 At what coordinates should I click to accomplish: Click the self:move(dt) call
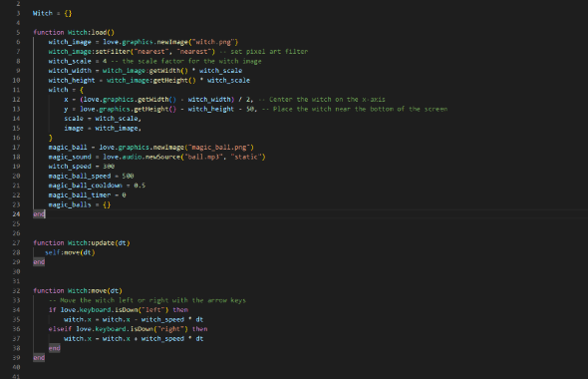tap(70, 253)
